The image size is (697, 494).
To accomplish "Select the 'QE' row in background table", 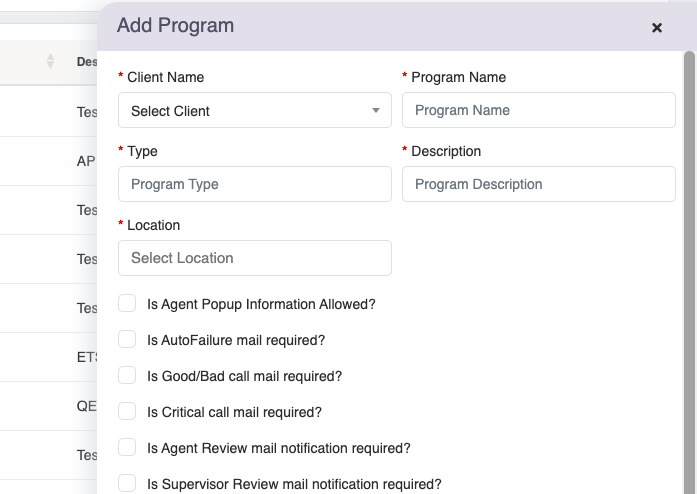I will click(86, 406).
